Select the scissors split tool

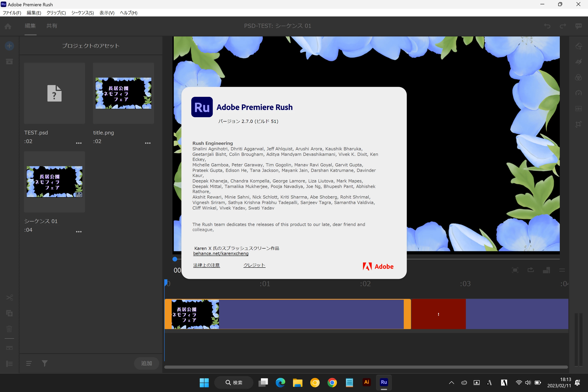coord(9,298)
